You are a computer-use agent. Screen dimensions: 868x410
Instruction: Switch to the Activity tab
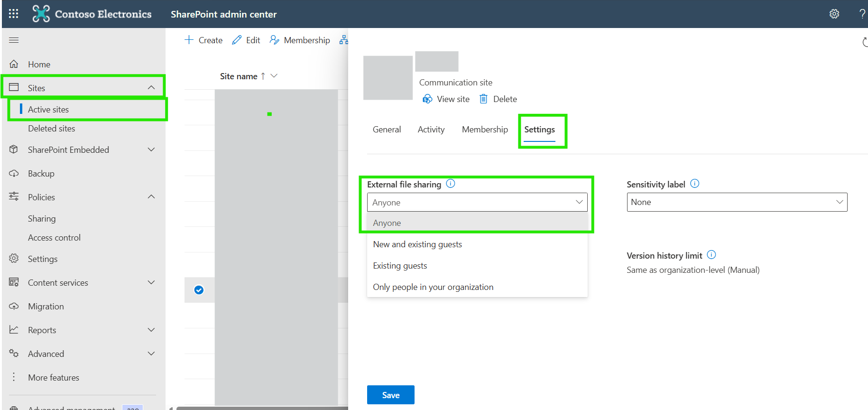point(431,130)
